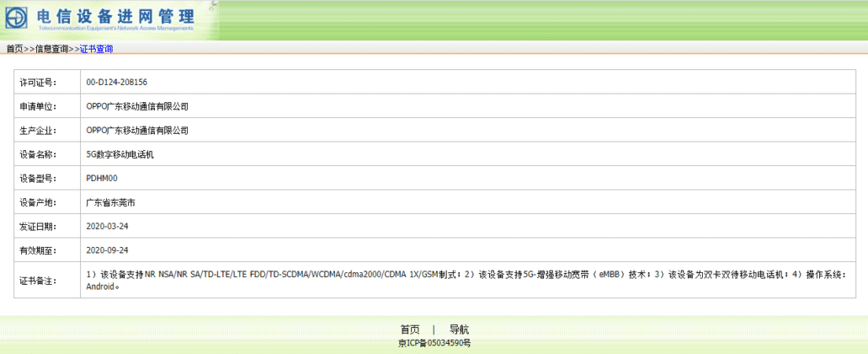Select the 生产企业 label cell
This screenshot has width=868, height=354.
click(x=47, y=130)
